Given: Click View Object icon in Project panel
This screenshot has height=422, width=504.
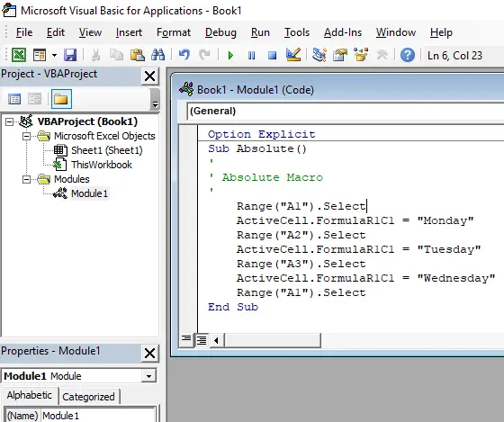Looking at the screenshot, I should [x=34, y=99].
